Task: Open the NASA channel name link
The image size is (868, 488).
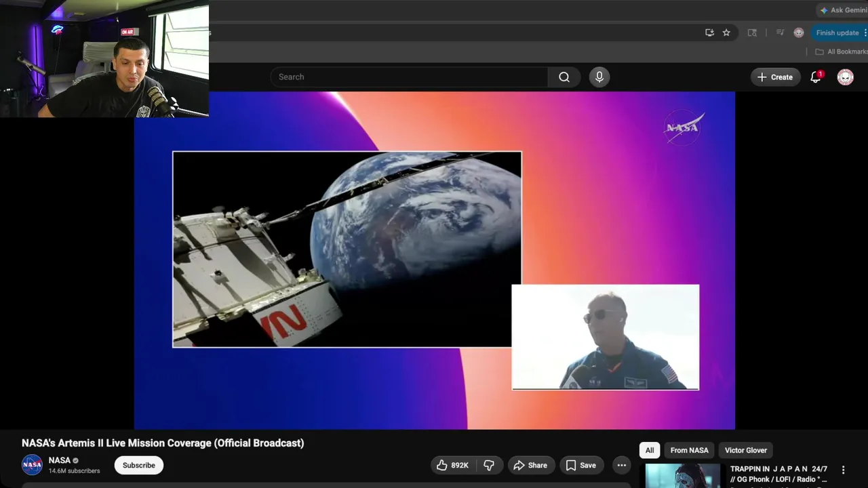Action: coord(60,460)
